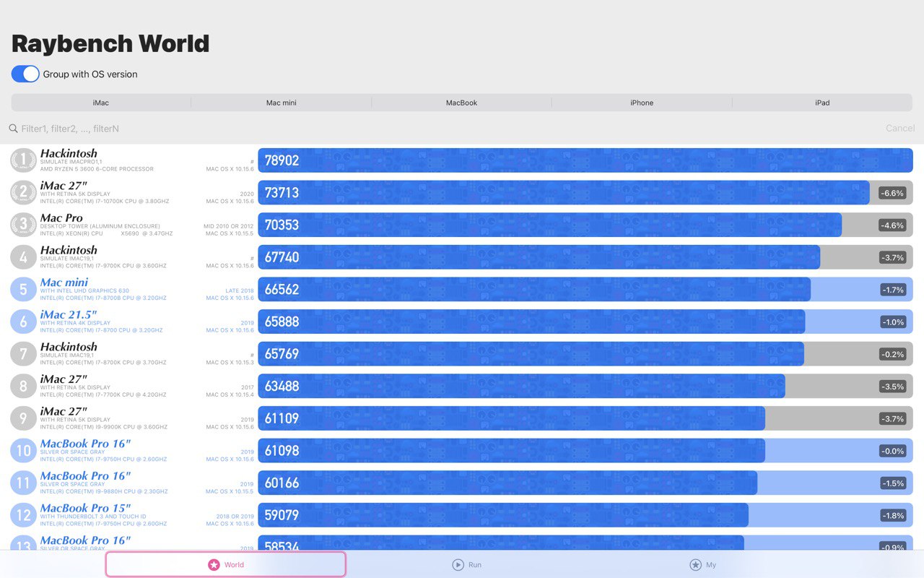Click the -3.5% difference label
This screenshot has width=924, height=578.
click(x=893, y=387)
